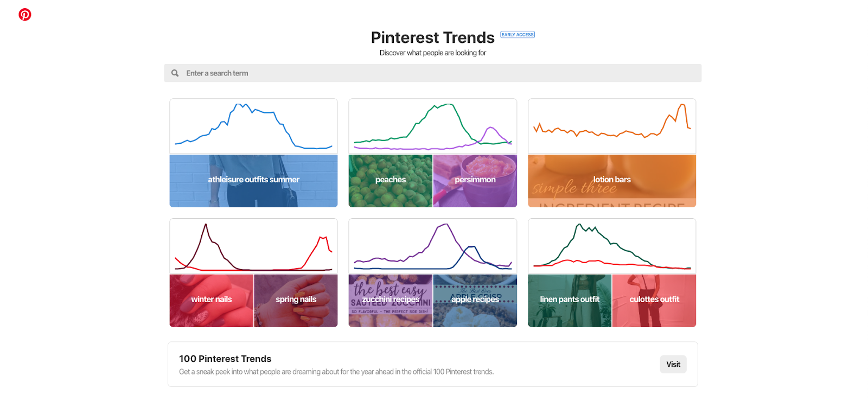Open the culottes outfit trend
Image resolution: width=868 pixels, height=401 pixels.
[654, 299]
